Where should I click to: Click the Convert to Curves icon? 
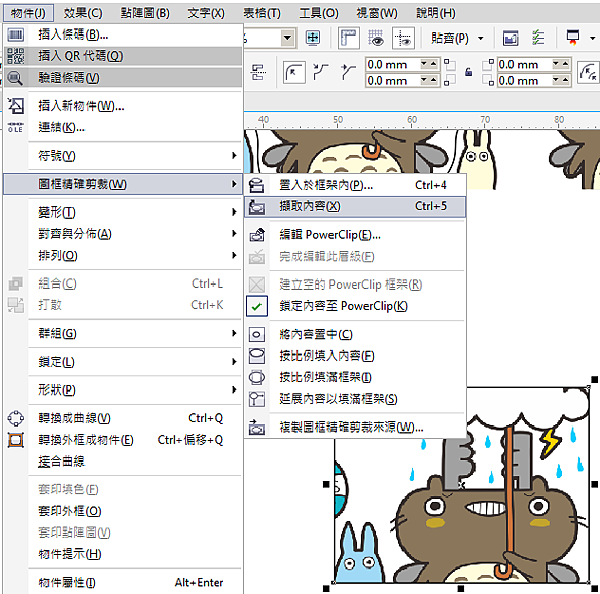pos(16,418)
